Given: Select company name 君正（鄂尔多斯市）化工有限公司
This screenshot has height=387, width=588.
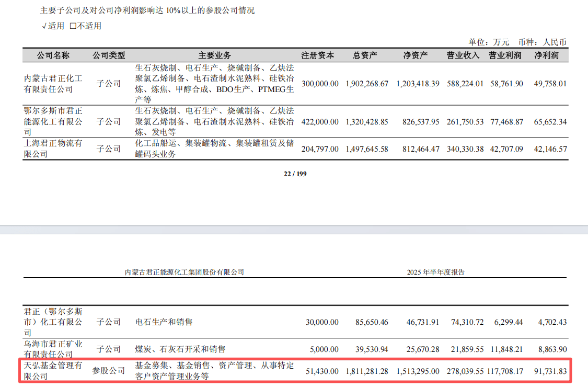Looking at the screenshot, I should (x=53, y=322).
